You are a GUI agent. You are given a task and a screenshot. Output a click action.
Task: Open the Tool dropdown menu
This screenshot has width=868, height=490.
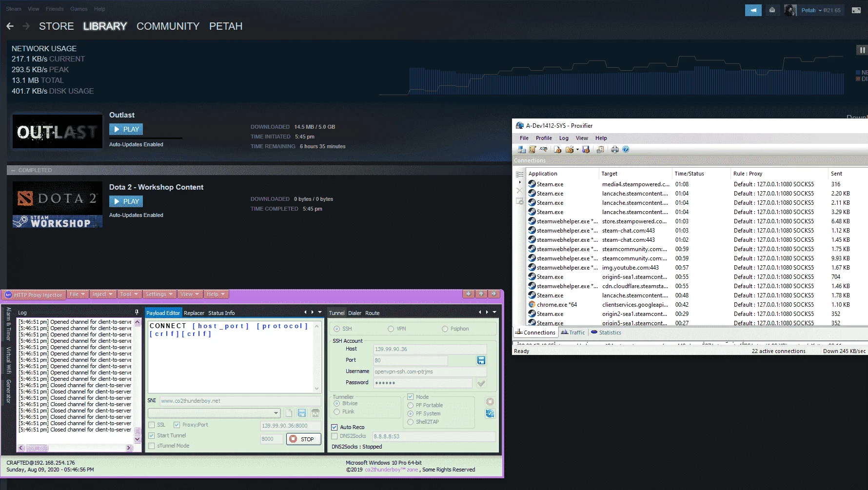point(129,294)
